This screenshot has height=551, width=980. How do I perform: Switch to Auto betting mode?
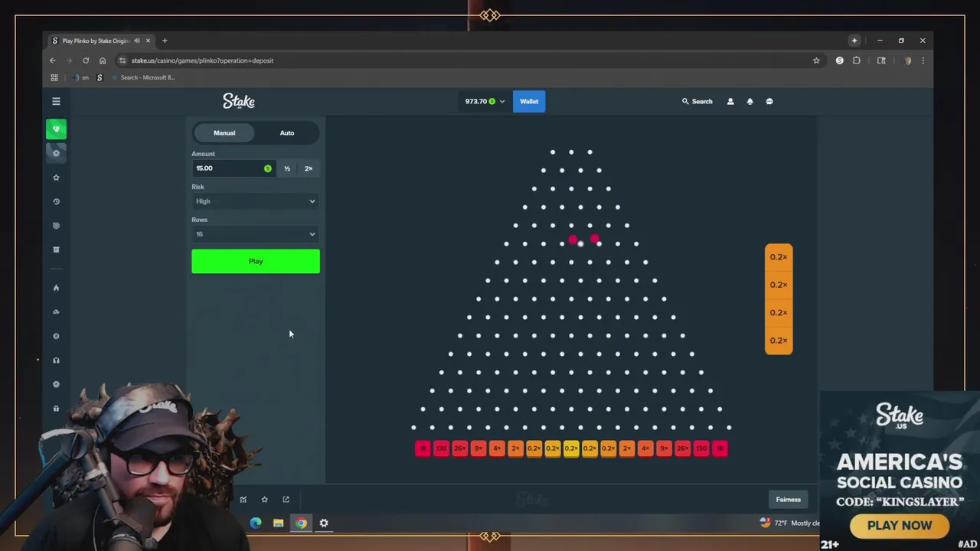(287, 133)
